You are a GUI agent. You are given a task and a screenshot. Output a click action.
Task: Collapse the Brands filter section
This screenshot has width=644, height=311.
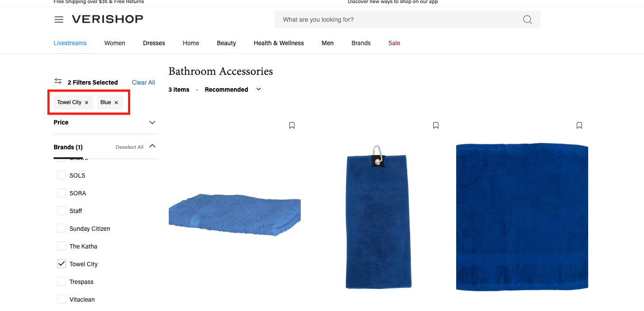point(152,146)
